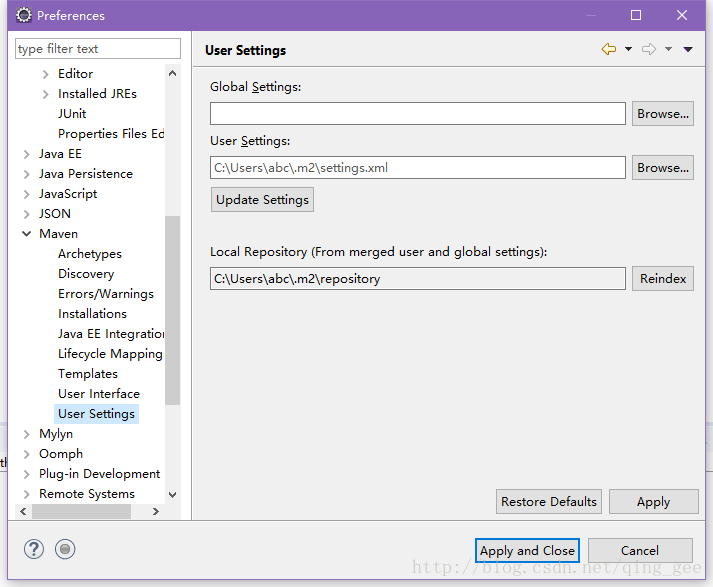Collapse the Maven category

26,234
